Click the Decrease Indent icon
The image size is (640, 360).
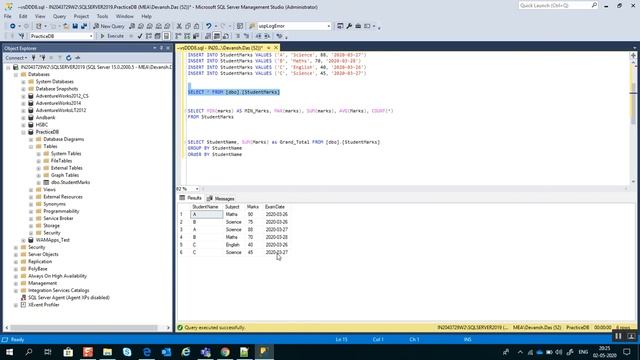tap(259, 36)
